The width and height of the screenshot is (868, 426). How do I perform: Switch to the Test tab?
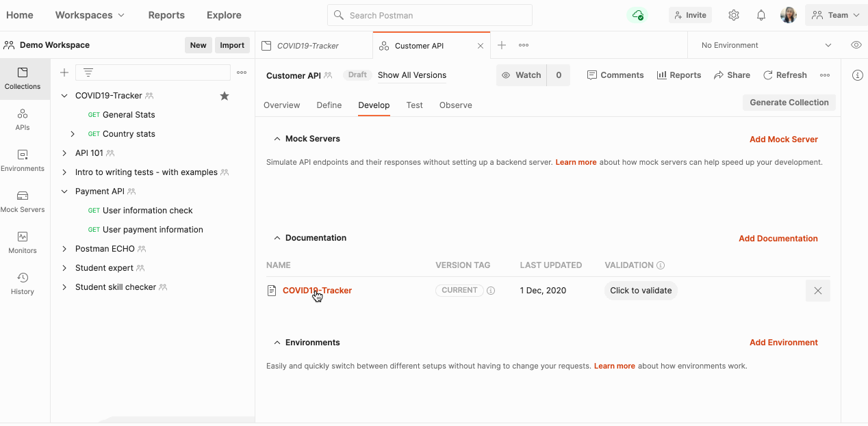click(x=414, y=105)
